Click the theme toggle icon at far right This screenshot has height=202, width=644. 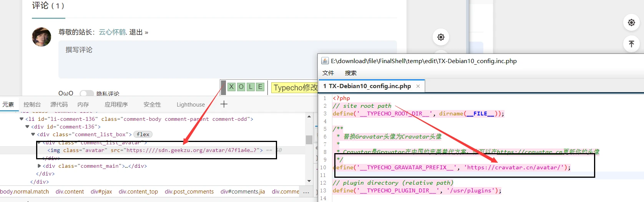(x=631, y=23)
